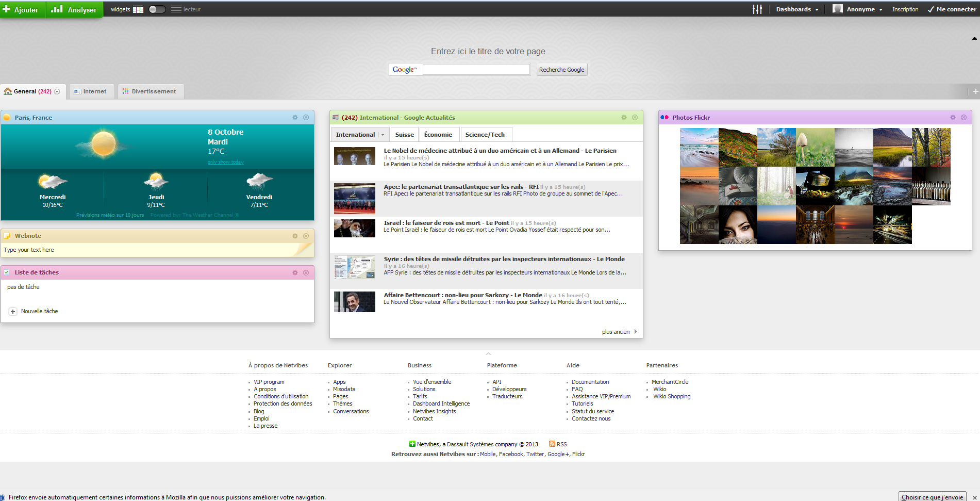The image size is (980, 501).
Task: Click the Webnote text area
Action: [x=157, y=250]
